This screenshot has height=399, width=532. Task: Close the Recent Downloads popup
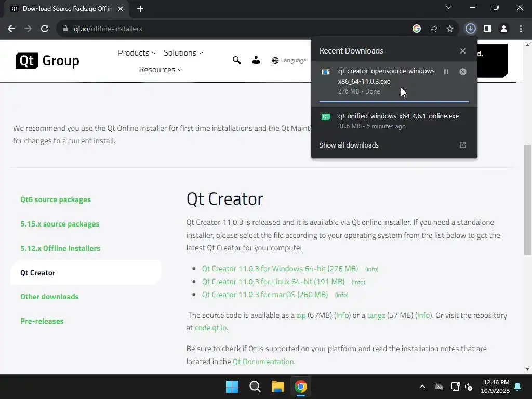click(463, 51)
